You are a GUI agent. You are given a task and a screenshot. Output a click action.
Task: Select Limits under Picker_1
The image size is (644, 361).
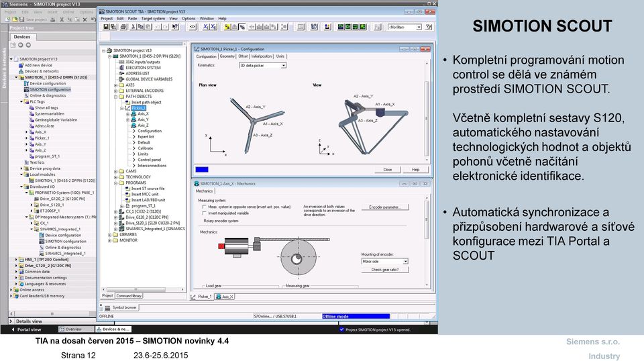(143, 154)
